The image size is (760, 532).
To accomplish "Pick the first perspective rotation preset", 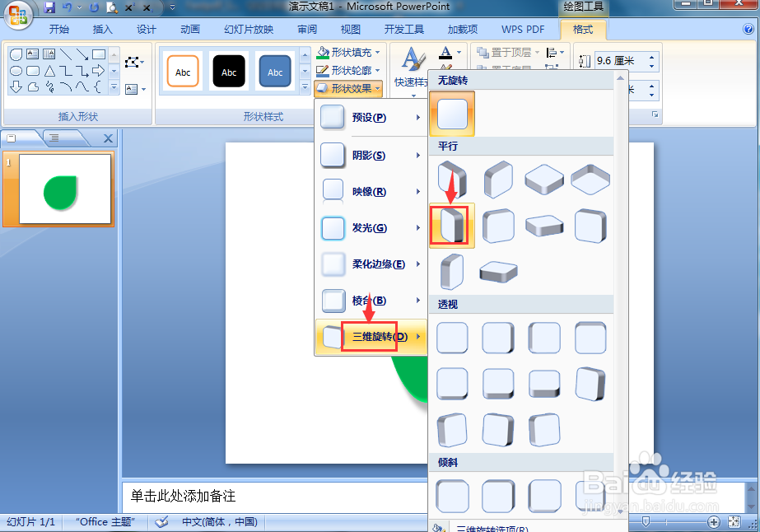I will tap(452, 338).
